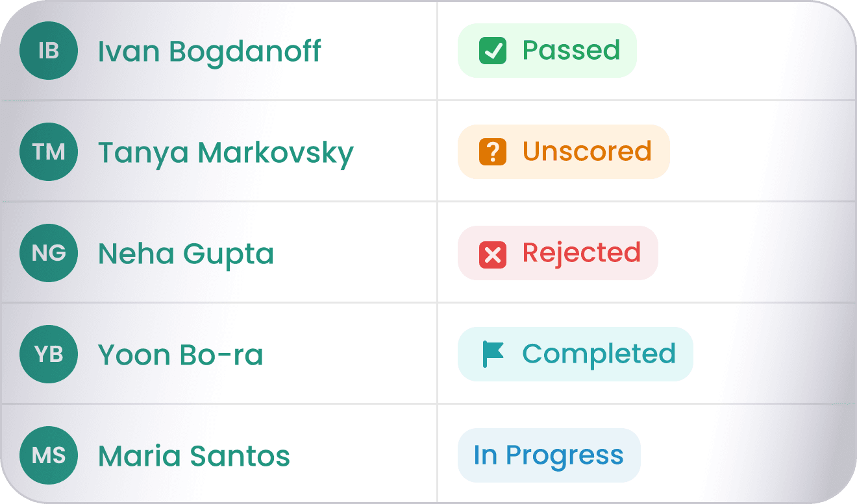Click the IB avatar circle
The width and height of the screenshot is (857, 504).
(x=49, y=51)
